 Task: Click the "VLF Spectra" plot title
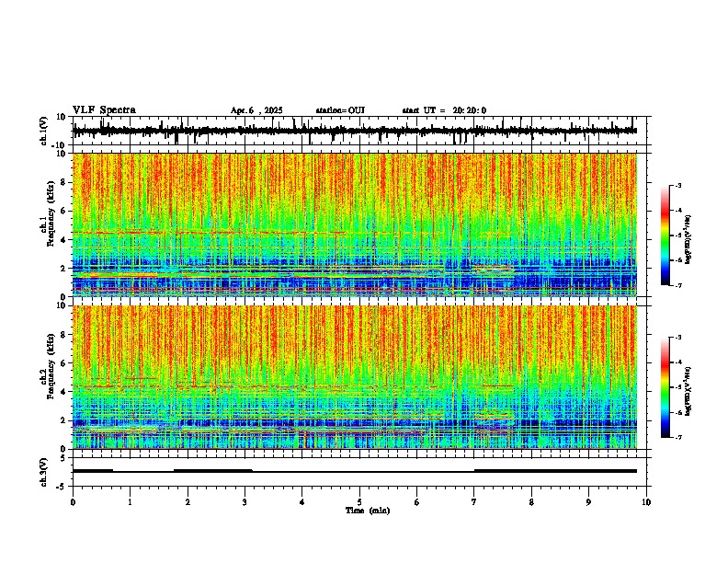(104, 110)
